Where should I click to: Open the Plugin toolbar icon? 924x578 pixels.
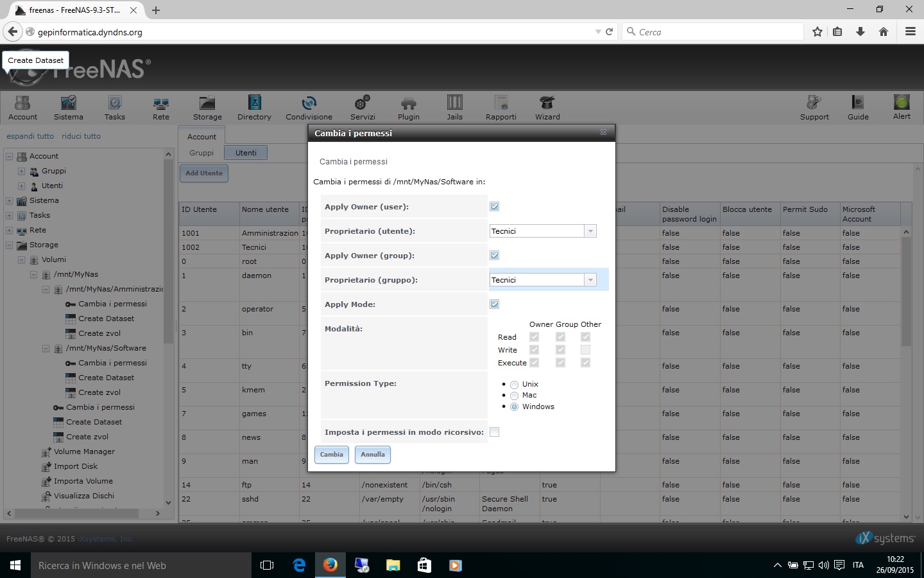pos(409,107)
